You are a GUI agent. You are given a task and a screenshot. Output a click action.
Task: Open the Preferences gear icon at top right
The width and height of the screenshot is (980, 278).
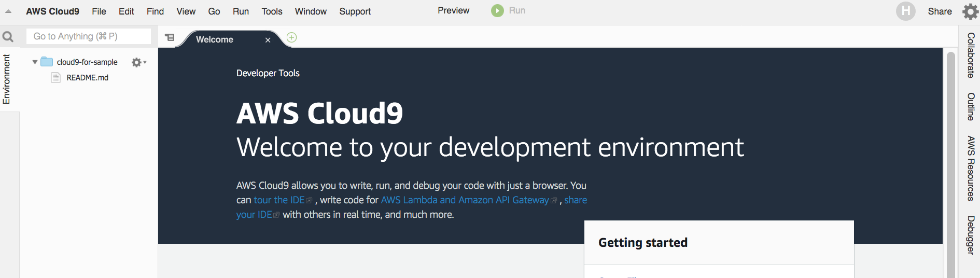coord(971,11)
